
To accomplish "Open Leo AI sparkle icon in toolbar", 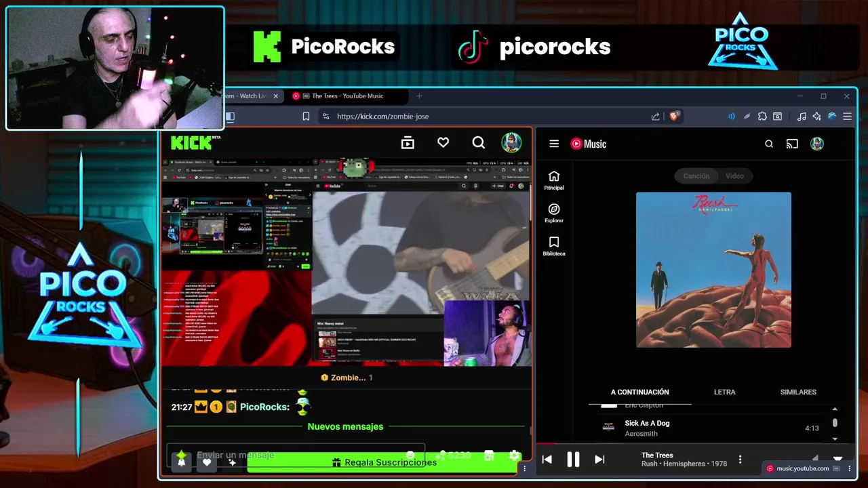I will click(816, 117).
